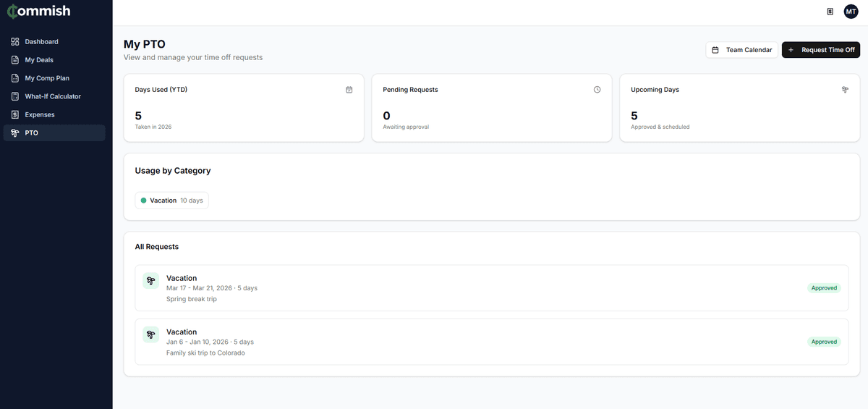
Task: Open the Dashboard sidebar item
Action: 54,41
